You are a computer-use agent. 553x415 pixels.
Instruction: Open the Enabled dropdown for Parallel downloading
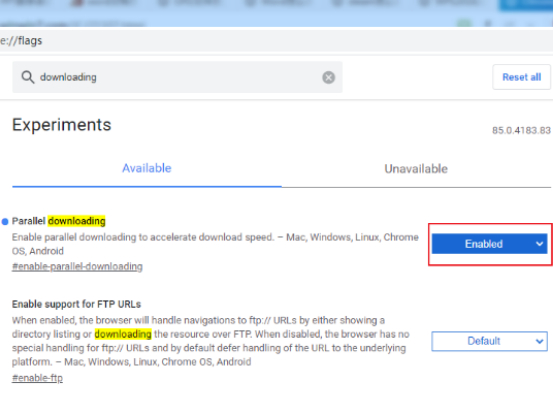489,244
